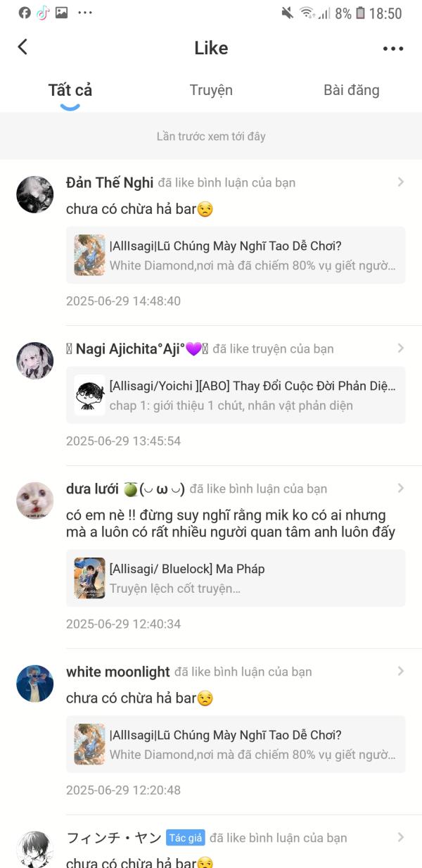The width and height of the screenshot is (422, 868).
Task: Select the Tất cả tab
Action: (x=70, y=90)
